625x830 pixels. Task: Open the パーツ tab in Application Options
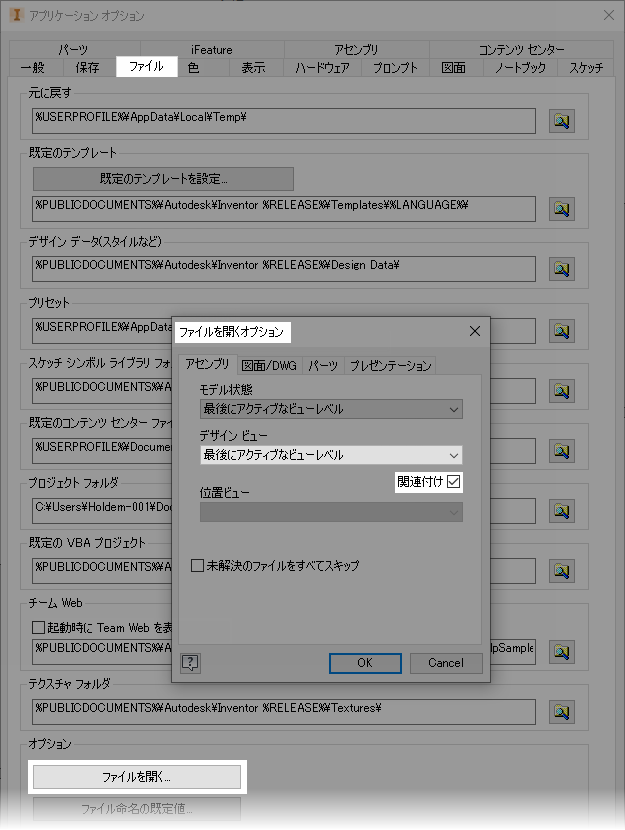pyautogui.click(x=74, y=50)
